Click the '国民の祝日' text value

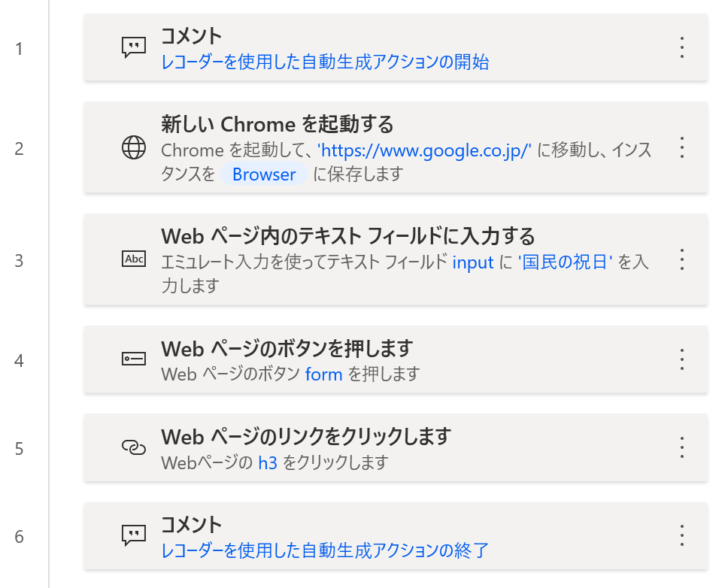tap(565, 262)
